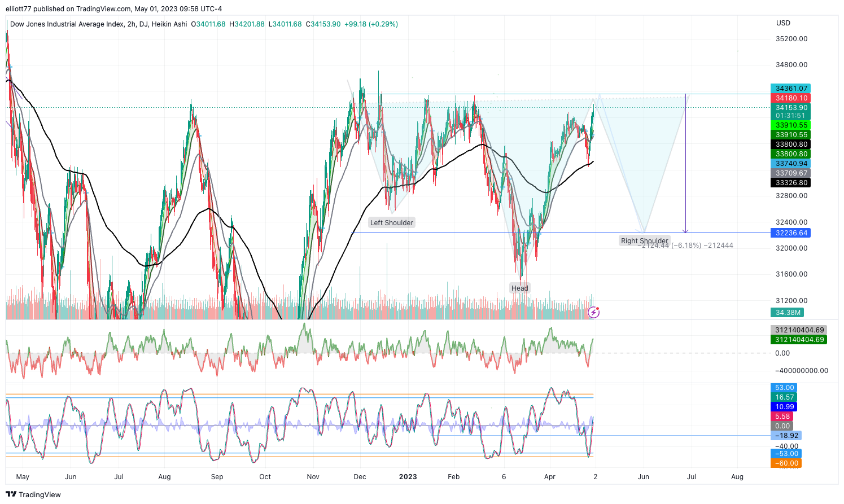Select the Left Shoulder label
Image resolution: width=844 pixels, height=504 pixels.
(392, 223)
